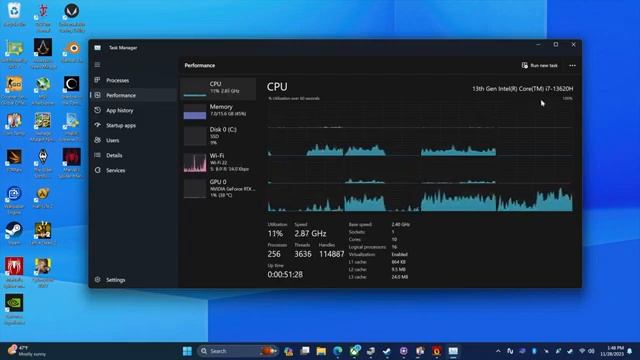Image resolution: width=640 pixels, height=360 pixels.
Task: Open the Half-Life 2 desktop shortcut
Action: 43,198
